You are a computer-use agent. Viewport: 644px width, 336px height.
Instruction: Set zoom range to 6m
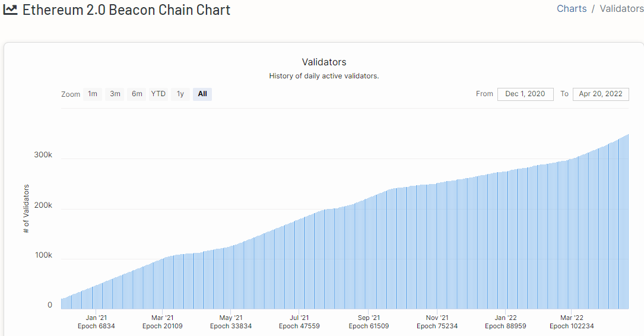(x=137, y=94)
